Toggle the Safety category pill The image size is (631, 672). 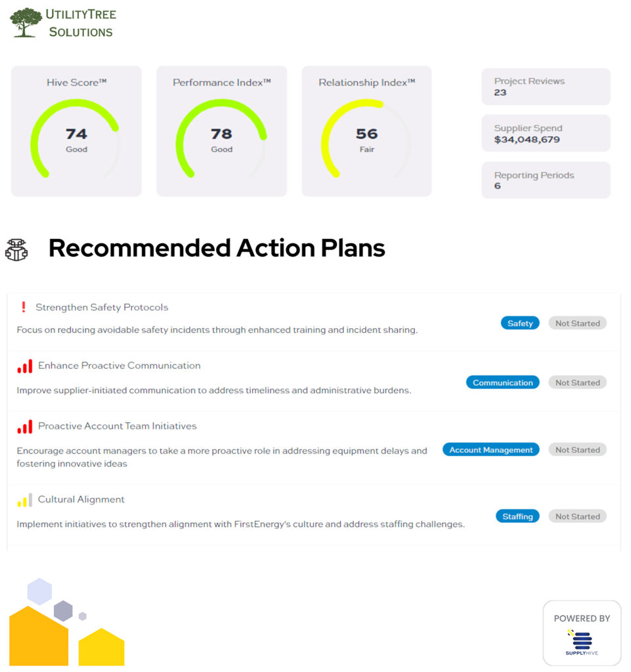tap(519, 323)
